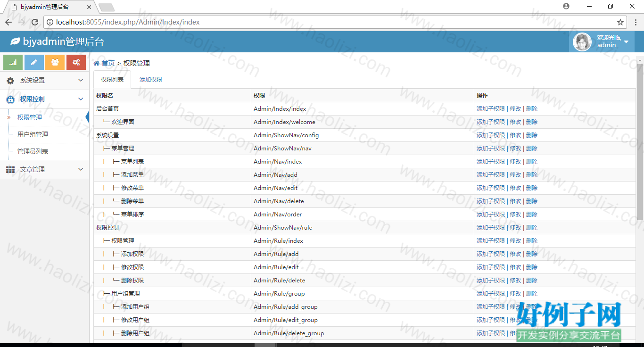Click the Admin/ShowNav/config cell

pos(363,135)
